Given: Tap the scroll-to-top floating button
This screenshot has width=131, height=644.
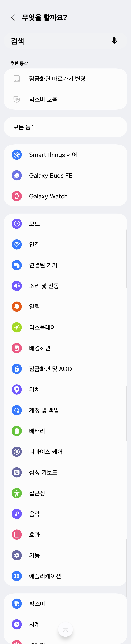Looking at the screenshot, I should point(65,629).
